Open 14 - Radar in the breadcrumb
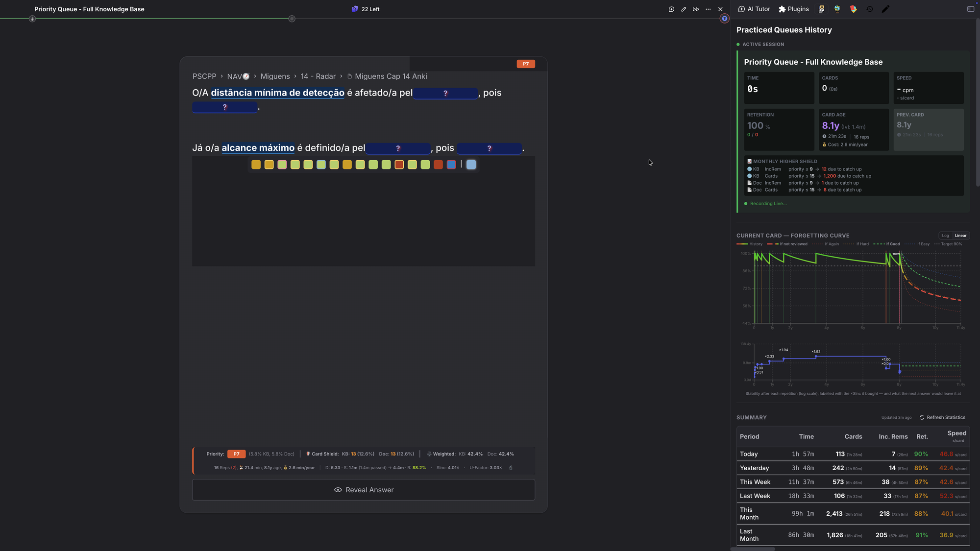 [x=318, y=76]
